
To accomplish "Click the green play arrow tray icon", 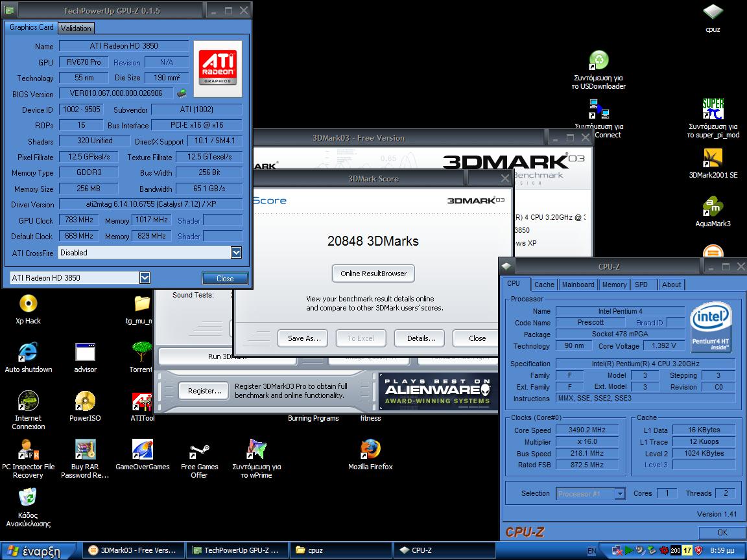I will pos(629,550).
